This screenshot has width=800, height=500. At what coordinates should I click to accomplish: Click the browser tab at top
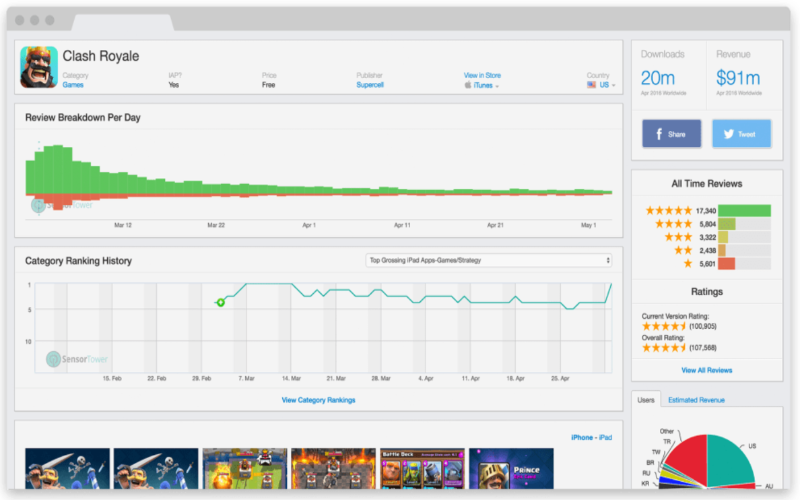click(x=122, y=22)
